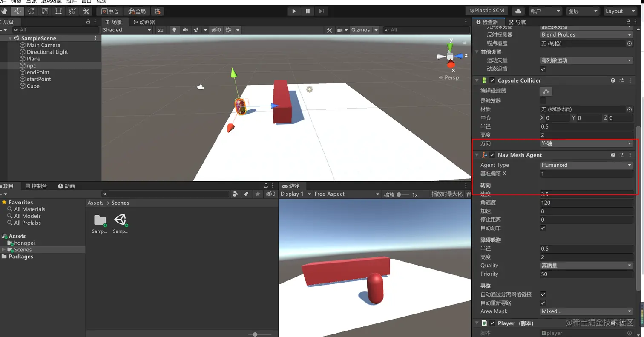Select the Scale tool

[45, 11]
